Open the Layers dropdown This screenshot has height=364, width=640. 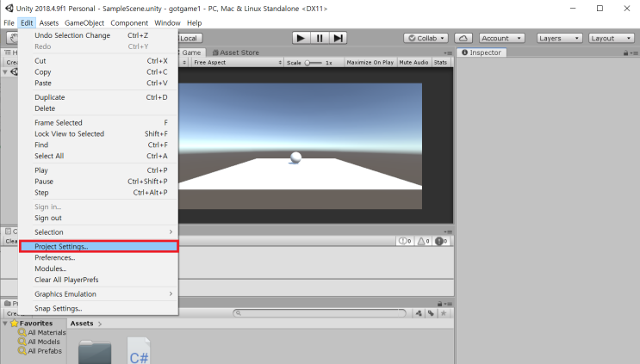(559, 38)
